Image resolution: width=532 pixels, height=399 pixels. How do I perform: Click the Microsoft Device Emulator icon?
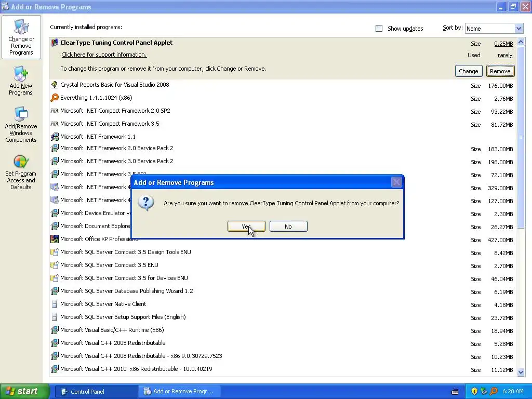[54, 213]
